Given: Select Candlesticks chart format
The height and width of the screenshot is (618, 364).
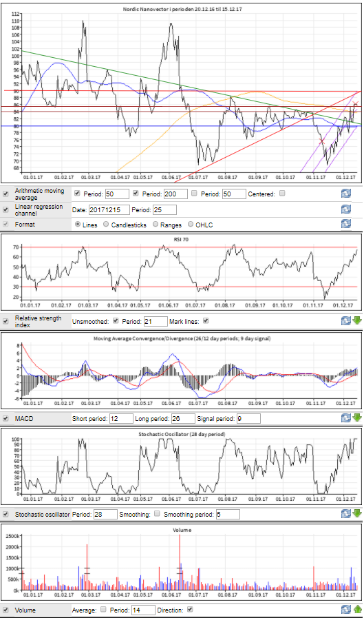Looking at the screenshot, I should [x=106, y=225].
